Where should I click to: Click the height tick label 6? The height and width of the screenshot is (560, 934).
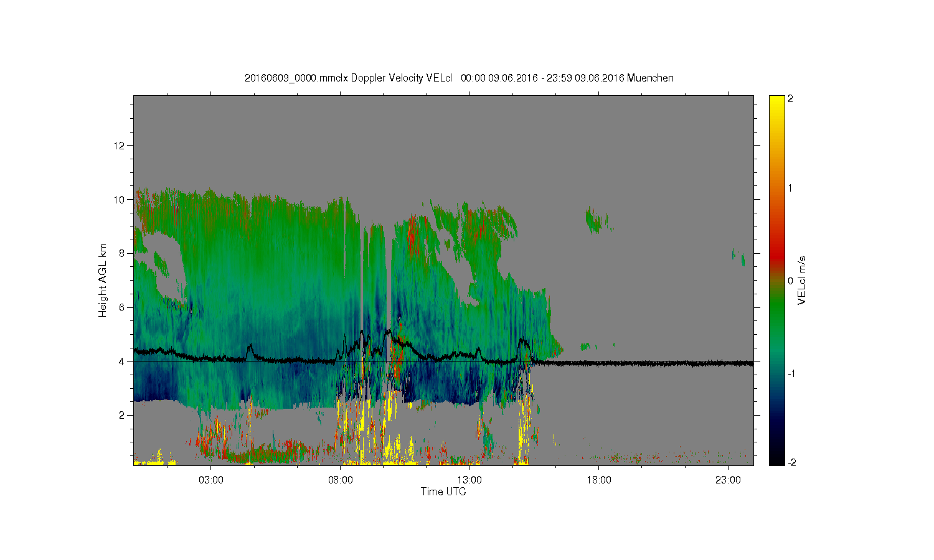click(x=121, y=307)
